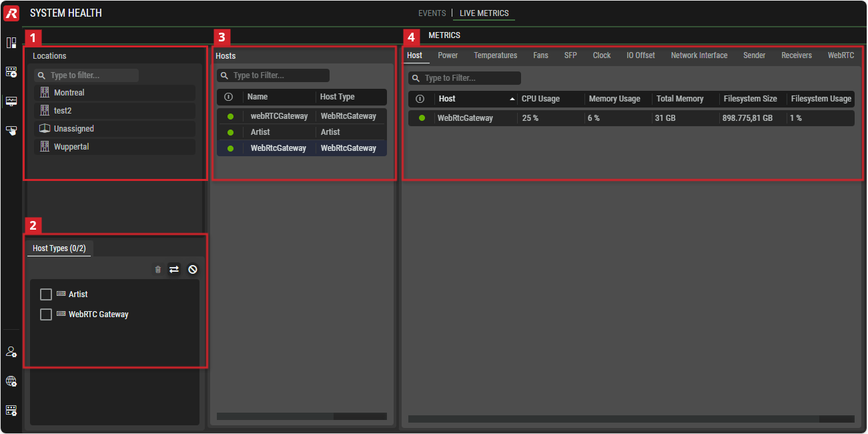Viewport: 868px width, 434px height.
Task: Click green status dot of selected WebRtcGateway row
Action: (x=230, y=148)
